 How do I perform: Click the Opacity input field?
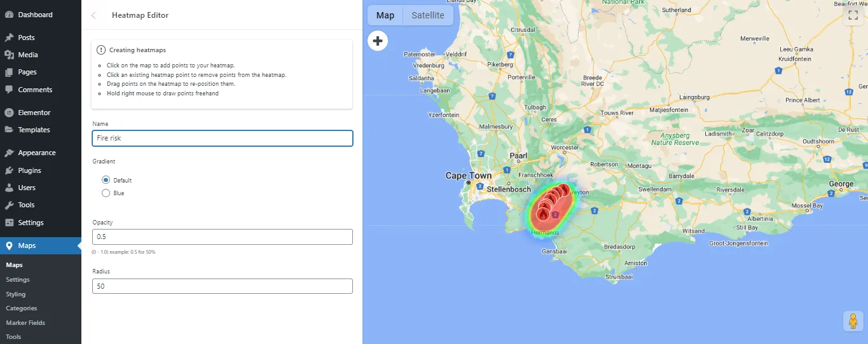pos(223,237)
